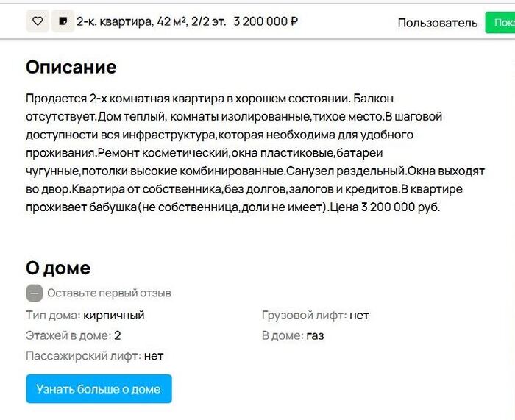Click the "Оставьте первый отзыв" link
515x420 pixels.
click(109, 293)
